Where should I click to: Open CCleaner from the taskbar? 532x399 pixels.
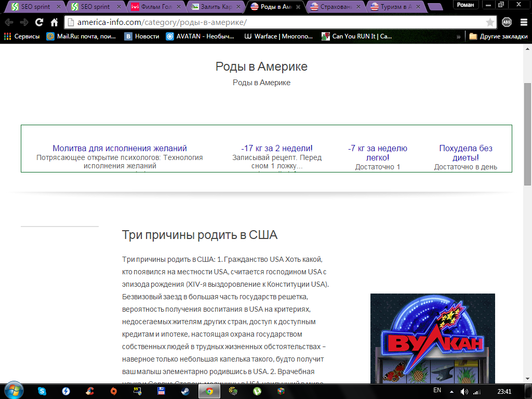point(90,391)
